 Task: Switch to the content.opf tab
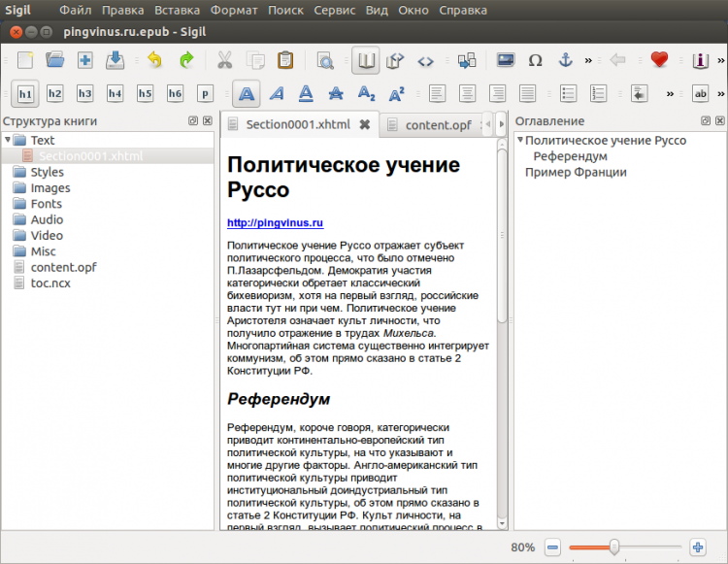[438, 124]
